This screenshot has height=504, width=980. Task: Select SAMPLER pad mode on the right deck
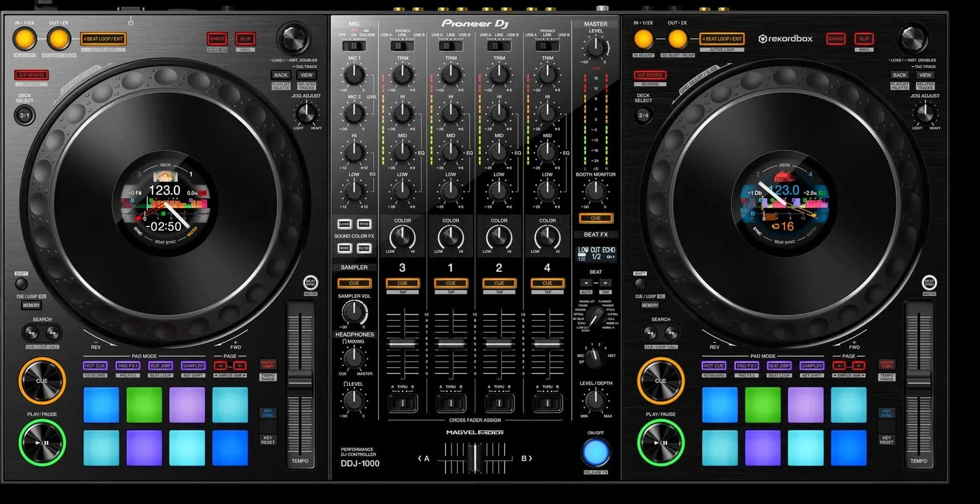click(x=812, y=366)
